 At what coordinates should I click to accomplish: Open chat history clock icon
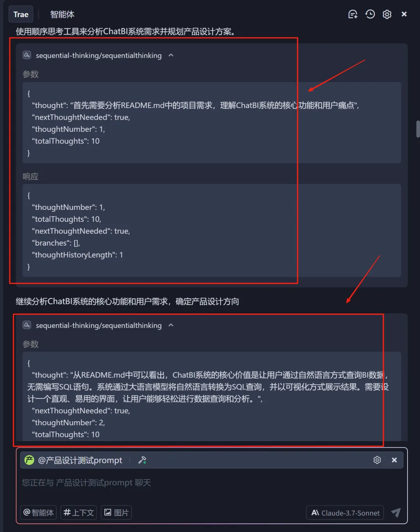coord(370,14)
